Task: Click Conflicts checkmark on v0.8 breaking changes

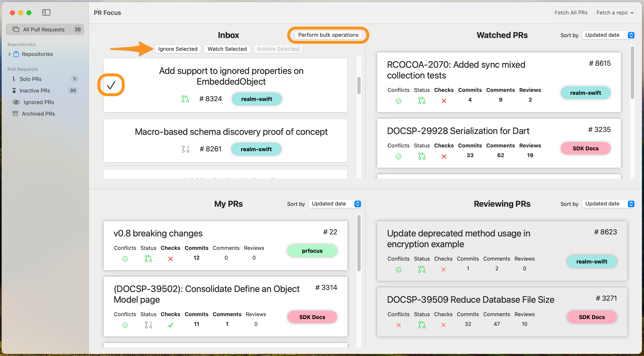Action: [125, 259]
